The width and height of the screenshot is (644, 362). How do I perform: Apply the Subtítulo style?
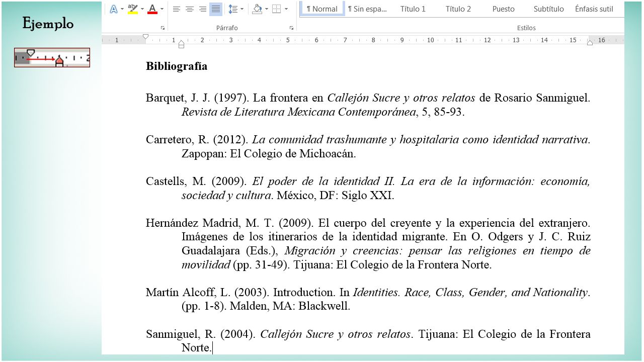[549, 9]
